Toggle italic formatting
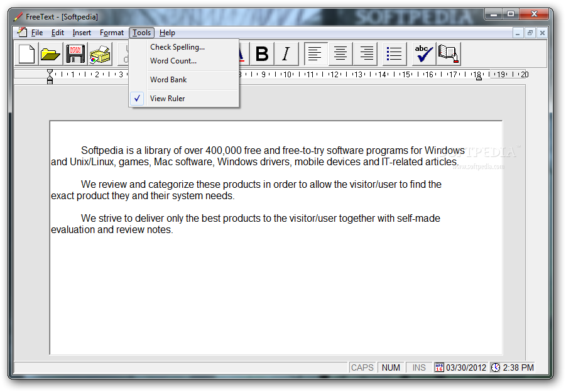Image resolution: width=566 pixels, height=392 pixels. 286,54
